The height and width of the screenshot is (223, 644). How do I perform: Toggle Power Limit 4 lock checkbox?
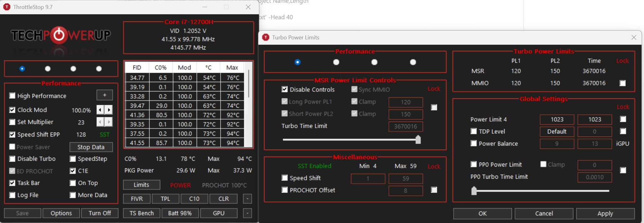(x=623, y=119)
